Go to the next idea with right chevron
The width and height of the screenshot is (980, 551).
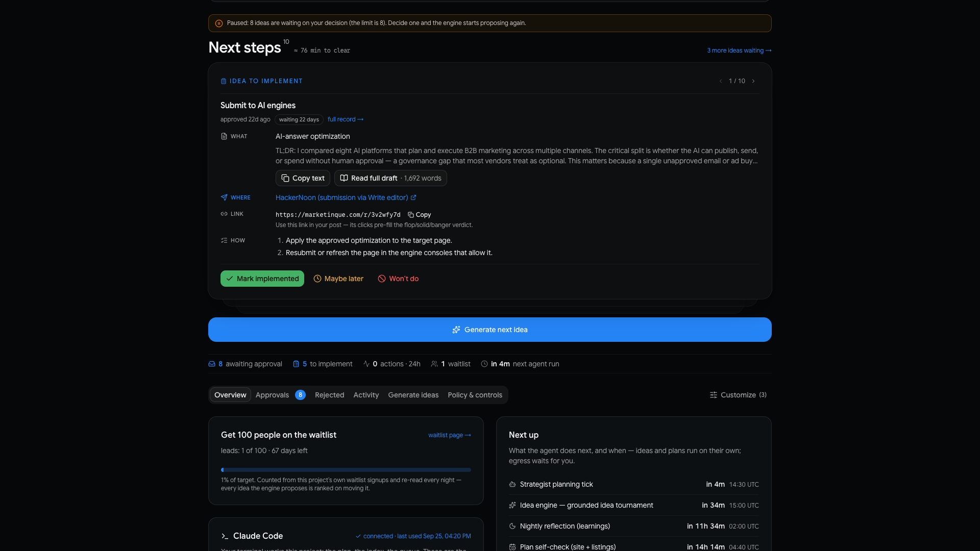click(753, 81)
